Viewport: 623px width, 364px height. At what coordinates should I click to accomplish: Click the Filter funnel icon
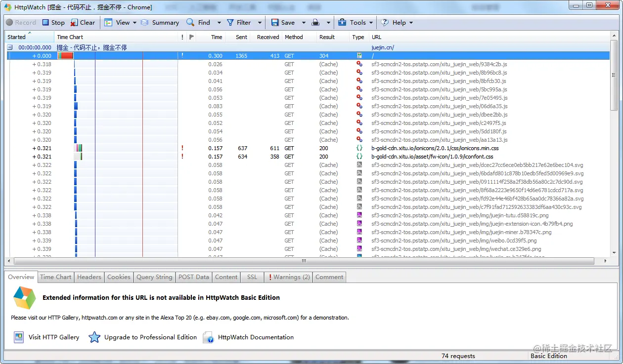(x=230, y=22)
